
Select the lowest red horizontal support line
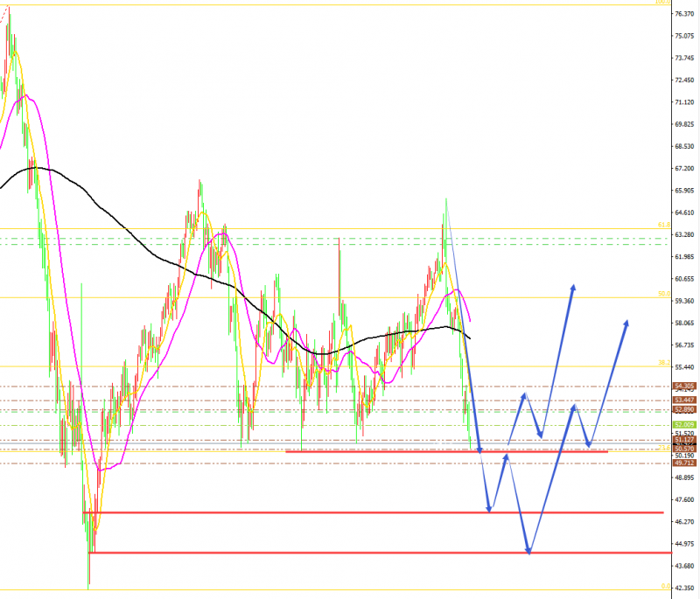pos(381,553)
